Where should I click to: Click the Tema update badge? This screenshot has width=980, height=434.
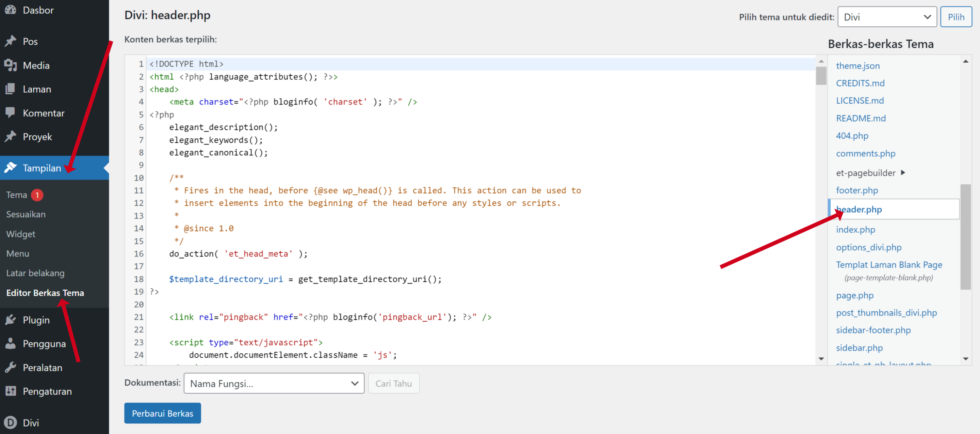coord(37,195)
